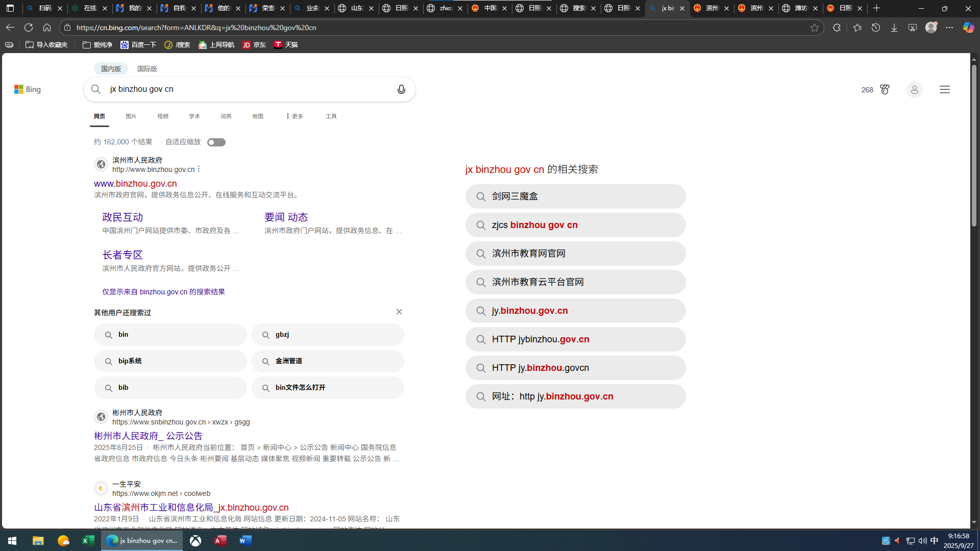Open Microsoft Rewards medal icon
Viewport: 980px width, 551px height.
point(885,89)
